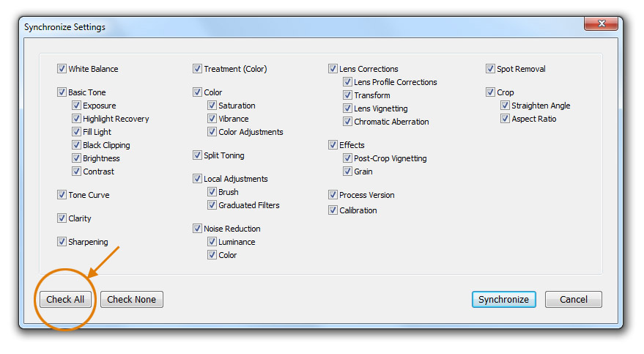Toggle Chromatic Aberration checkbox

[347, 122]
